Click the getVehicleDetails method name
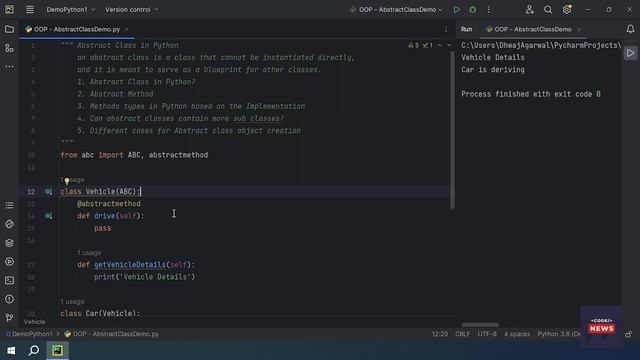 (130, 264)
